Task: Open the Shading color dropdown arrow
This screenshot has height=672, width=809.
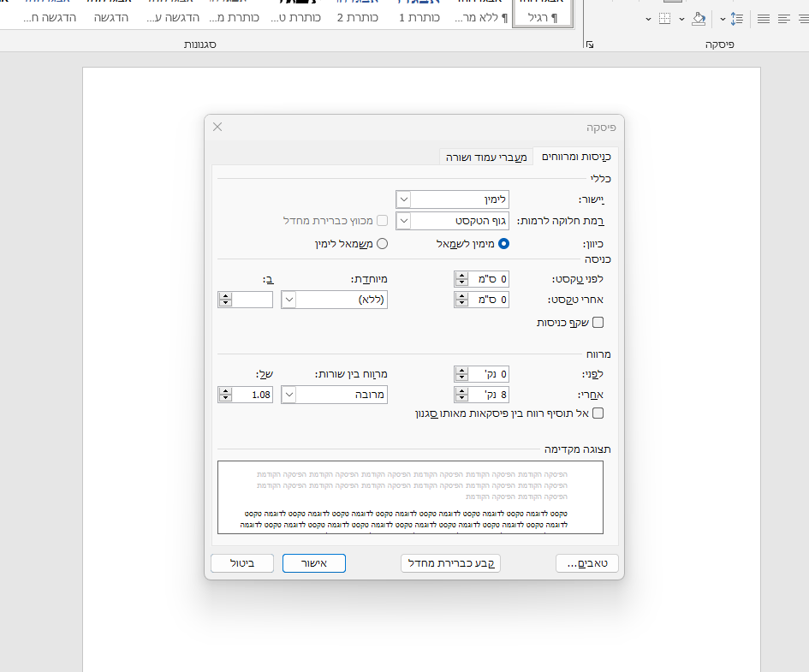Action: pos(681,20)
